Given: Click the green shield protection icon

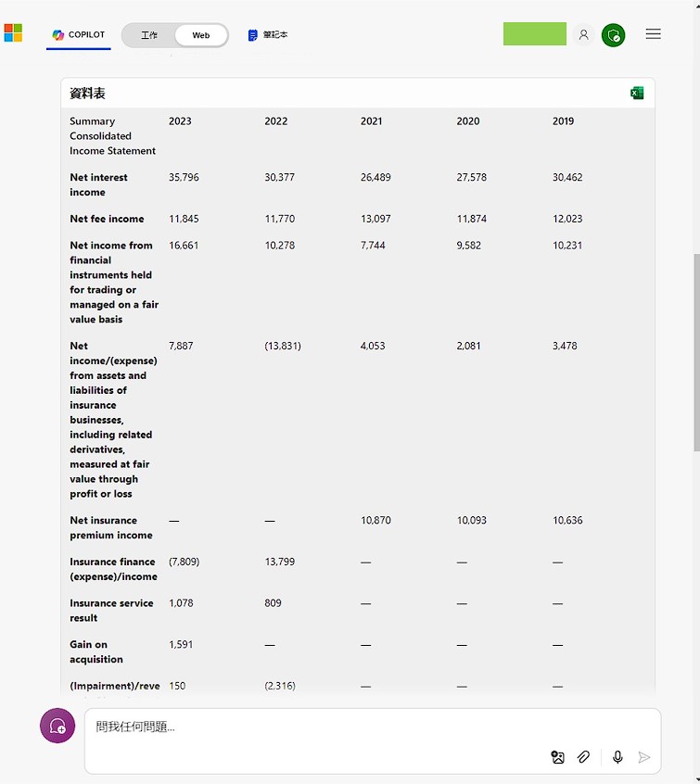Looking at the screenshot, I should point(613,35).
